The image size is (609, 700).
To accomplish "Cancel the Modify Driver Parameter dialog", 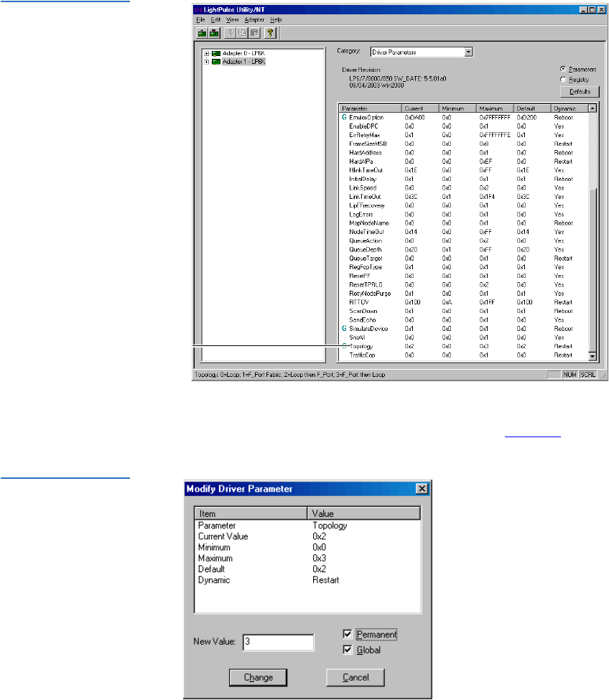I will pyautogui.click(x=355, y=677).
